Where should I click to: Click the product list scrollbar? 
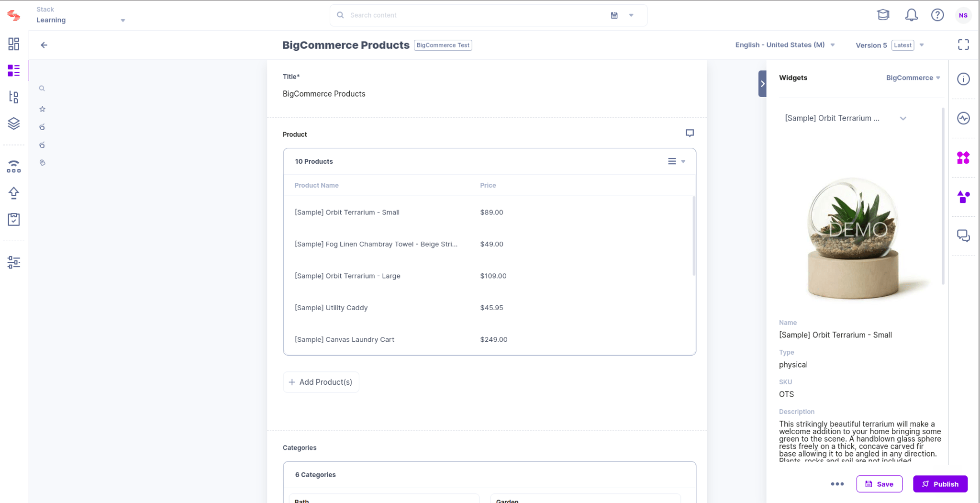pyautogui.click(x=694, y=235)
